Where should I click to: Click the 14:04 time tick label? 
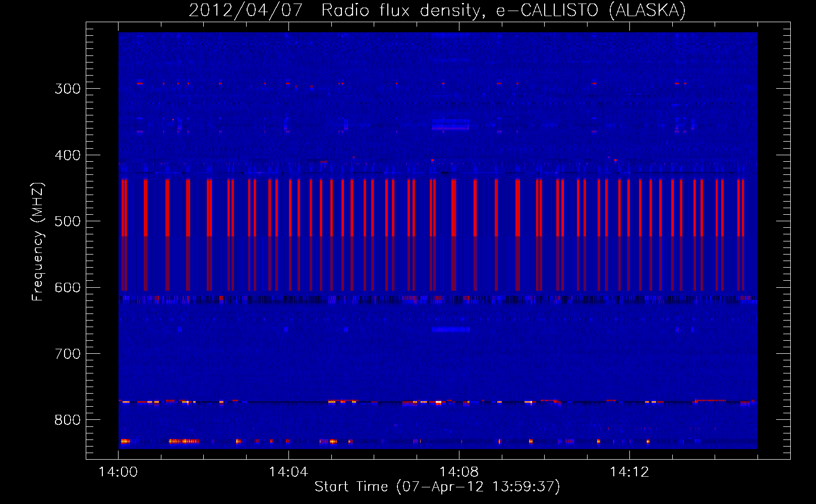pos(288,472)
